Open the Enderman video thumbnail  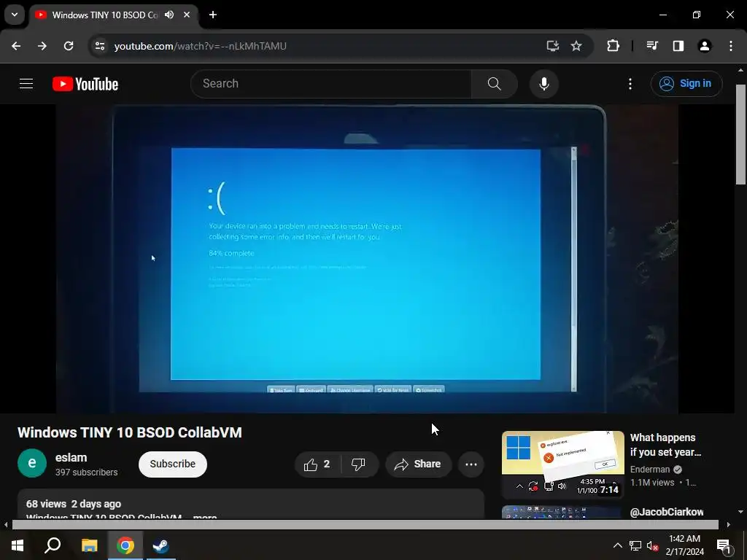pyautogui.click(x=562, y=464)
